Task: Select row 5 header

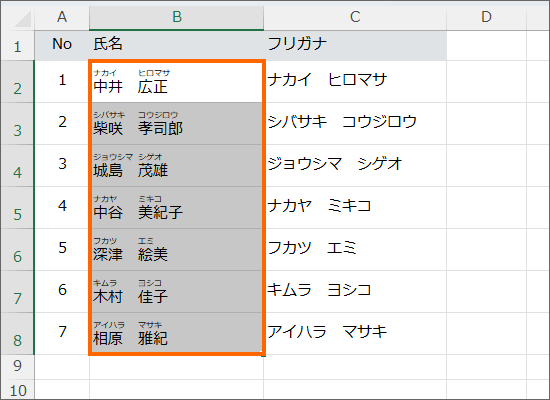Action: pyautogui.click(x=18, y=208)
